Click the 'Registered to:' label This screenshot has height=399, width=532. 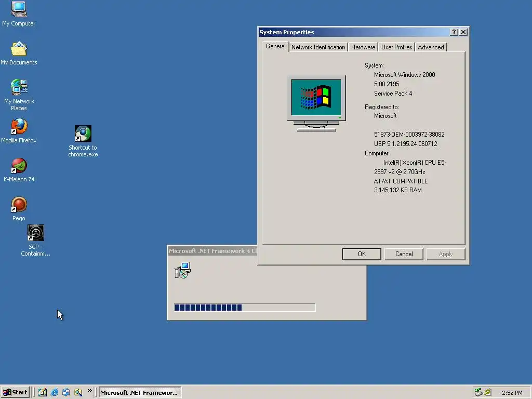[x=382, y=107]
